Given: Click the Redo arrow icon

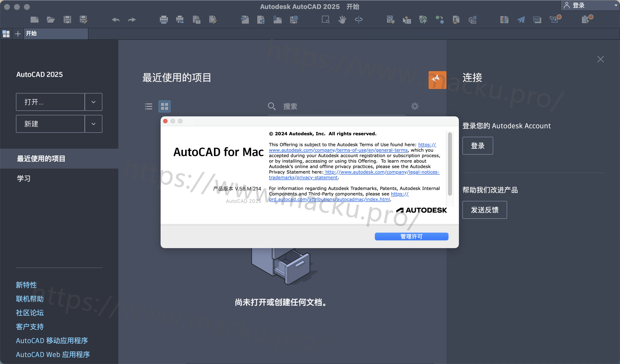Looking at the screenshot, I should [132, 20].
